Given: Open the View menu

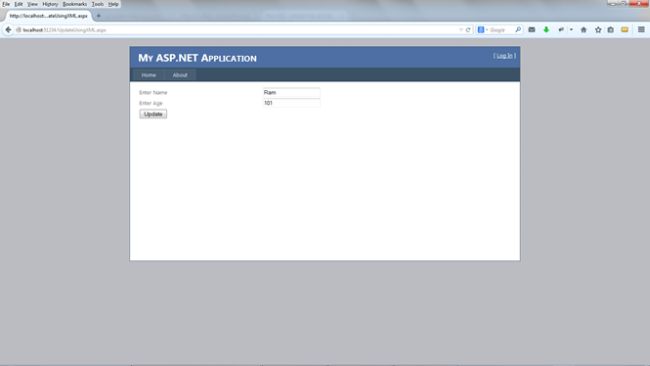Looking at the screenshot, I should 32,4.
